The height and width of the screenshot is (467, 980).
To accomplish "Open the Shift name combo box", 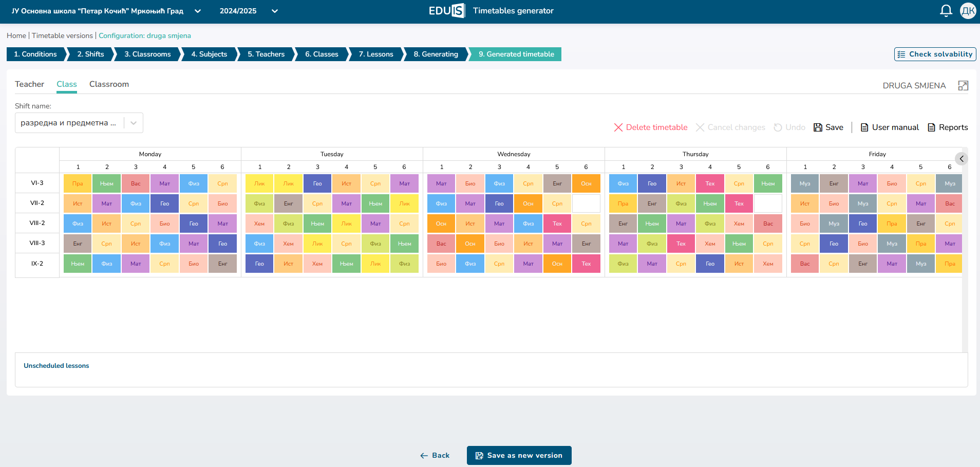I will 79,123.
